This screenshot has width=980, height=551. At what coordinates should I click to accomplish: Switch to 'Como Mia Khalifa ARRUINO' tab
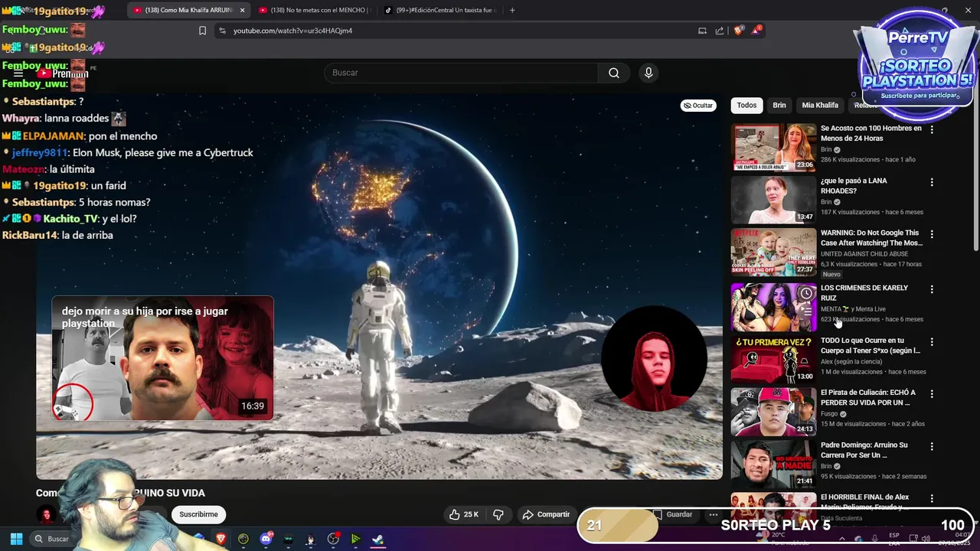(190, 10)
